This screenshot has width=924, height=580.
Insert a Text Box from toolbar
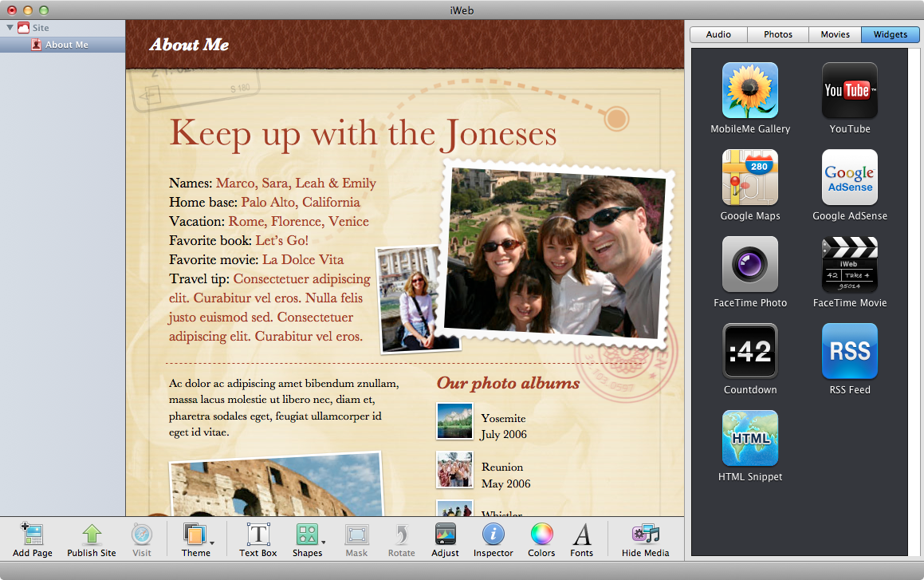click(x=258, y=535)
